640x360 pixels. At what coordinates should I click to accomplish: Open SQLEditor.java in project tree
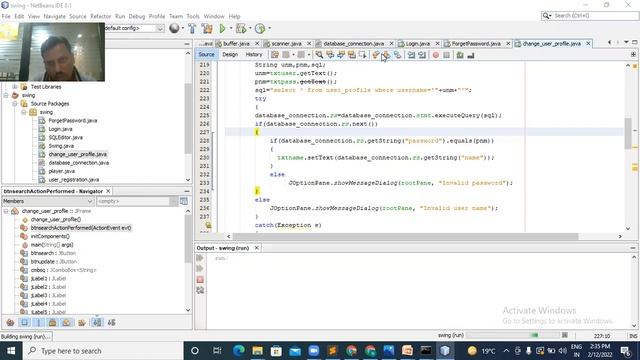pos(65,138)
